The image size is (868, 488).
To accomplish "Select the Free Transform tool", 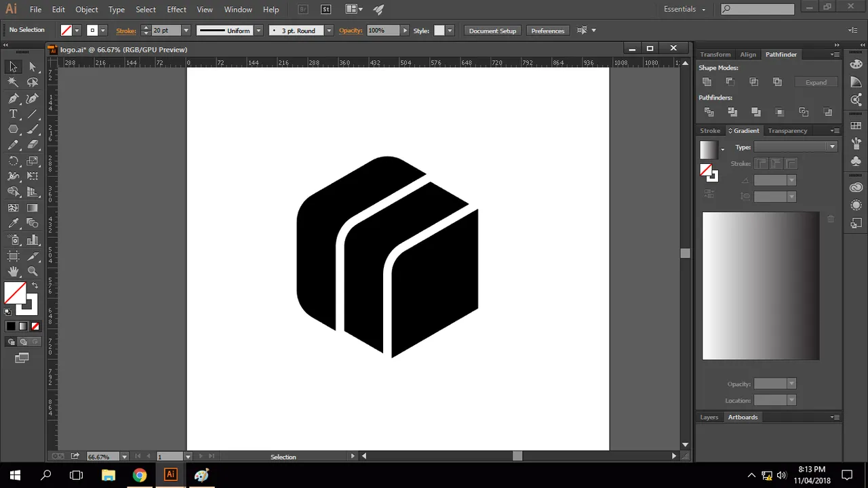I will [x=33, y=176].
